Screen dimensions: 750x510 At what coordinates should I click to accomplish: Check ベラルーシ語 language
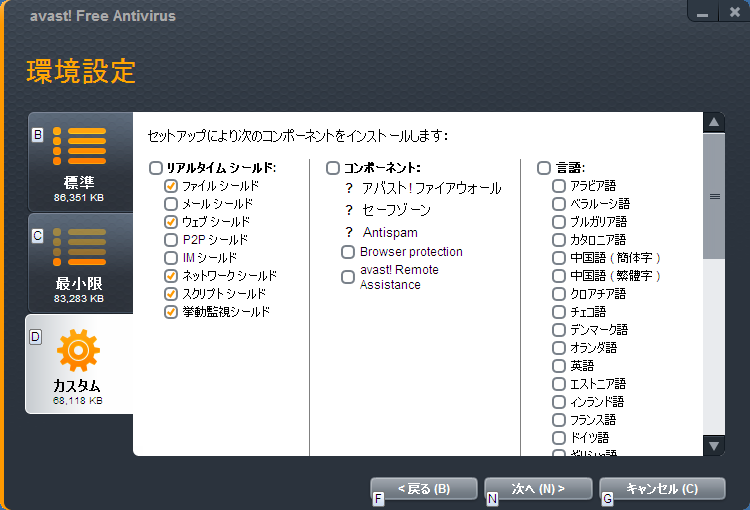(559, 204)
